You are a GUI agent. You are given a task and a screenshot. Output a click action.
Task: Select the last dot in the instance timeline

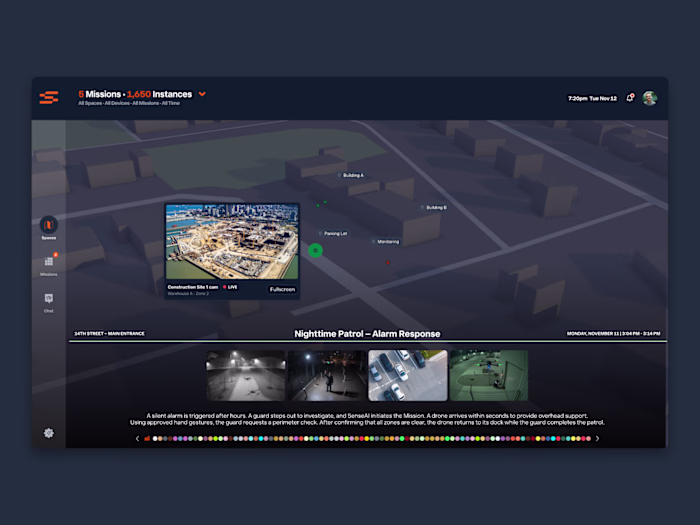tap(589, 438)
